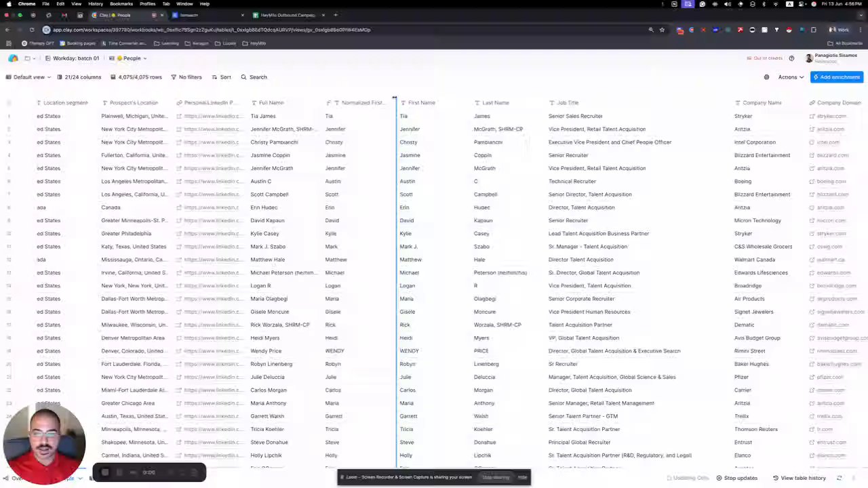This screenshot has width=868, height=488.
Task: Open All Bookmarks folder
Action: [x=845, y=43]
